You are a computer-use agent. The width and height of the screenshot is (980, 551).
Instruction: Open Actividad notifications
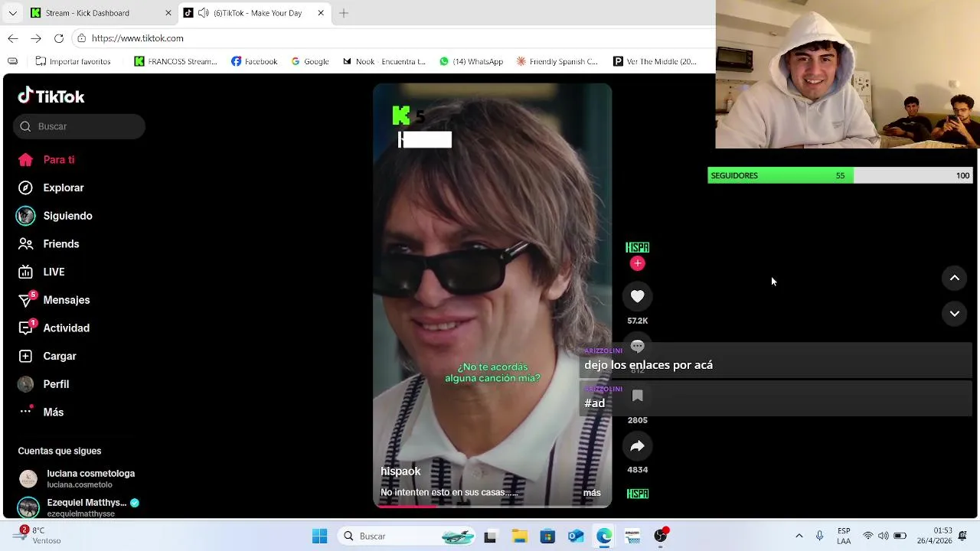54,328
